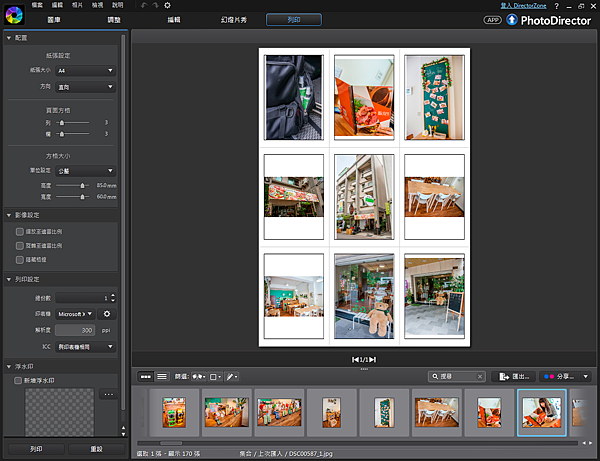This screenshot has height=461, width=600.
Task: Click the undo arrow icon
Action: click(143, 5)
